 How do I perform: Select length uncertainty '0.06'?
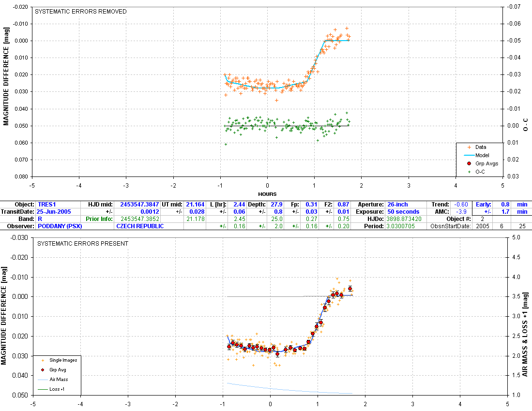(x=239, y=212)
